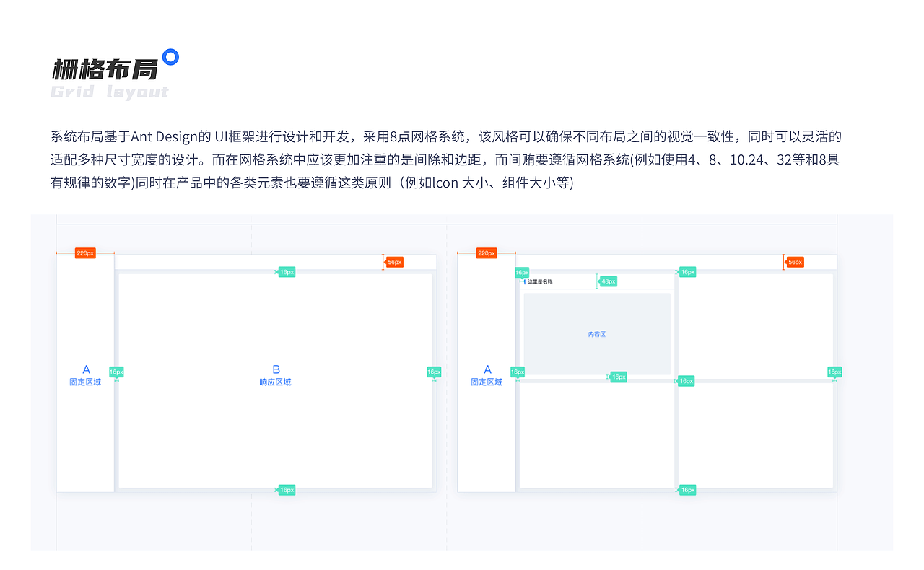Click the blue ring logo beside the title
This screenshot has width=924, height=570.
pyautogui.click(x=170, y=57)
